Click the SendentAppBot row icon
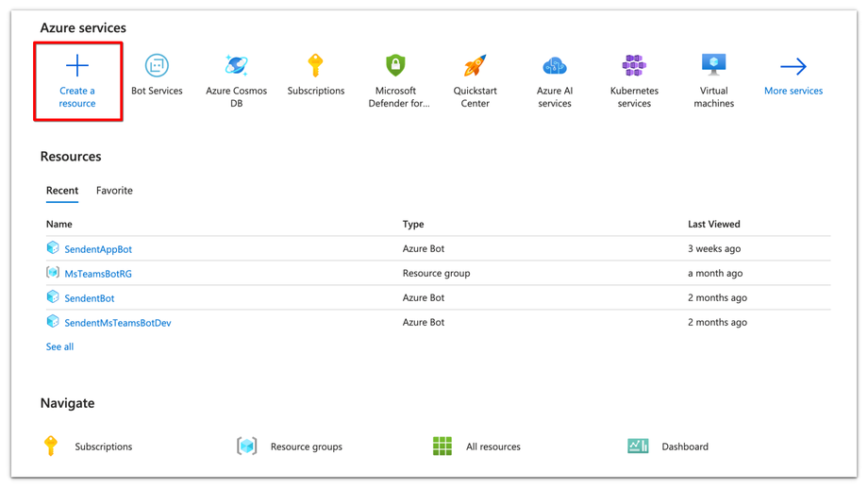The image size is (868, 489). tap(53, 247)
